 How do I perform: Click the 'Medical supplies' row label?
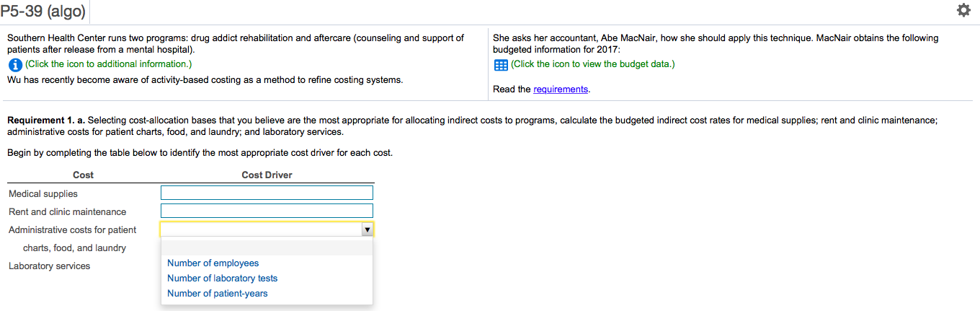(43, 194)
